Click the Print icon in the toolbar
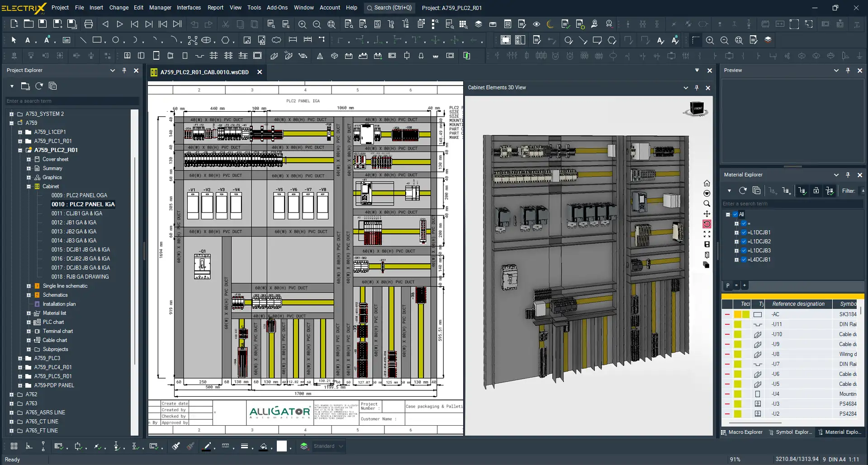 coord(89,24)
